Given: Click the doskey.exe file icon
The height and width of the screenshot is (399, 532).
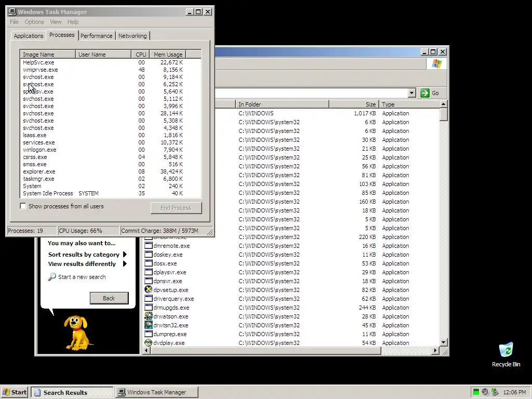Looking at the screenshot, I should point(148,255).
